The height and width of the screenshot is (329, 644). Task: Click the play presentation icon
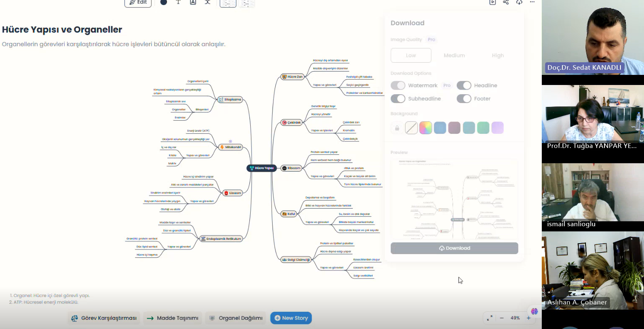point(493,3)
